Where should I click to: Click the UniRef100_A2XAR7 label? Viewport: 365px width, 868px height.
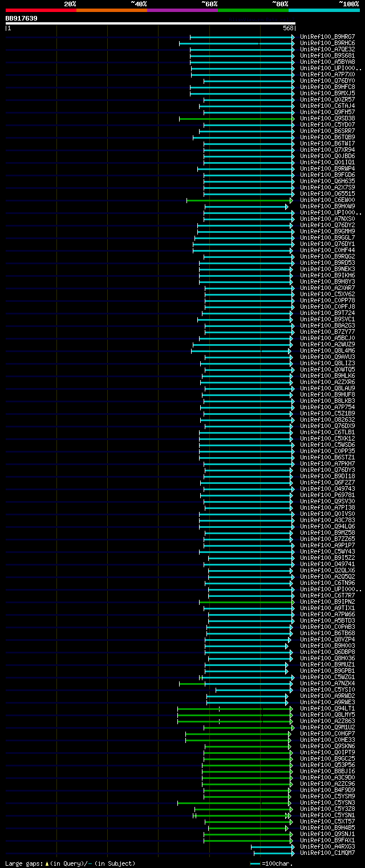pos(327,288)
